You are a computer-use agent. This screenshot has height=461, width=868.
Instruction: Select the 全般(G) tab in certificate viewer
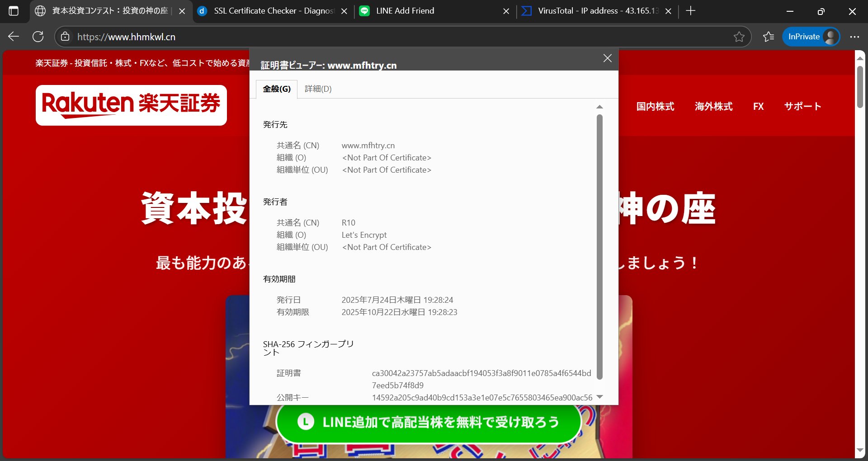(277, 89)
